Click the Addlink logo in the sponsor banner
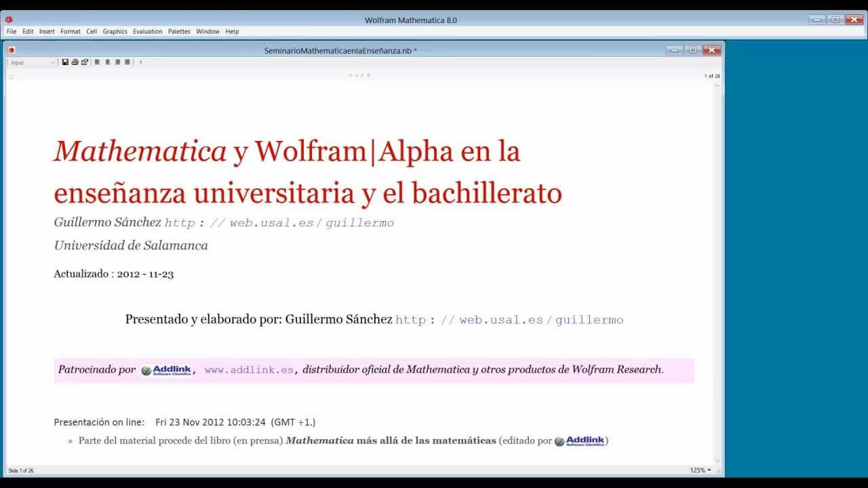The width and height of the screenshot is (868, 488). click(x=166, y=370)
